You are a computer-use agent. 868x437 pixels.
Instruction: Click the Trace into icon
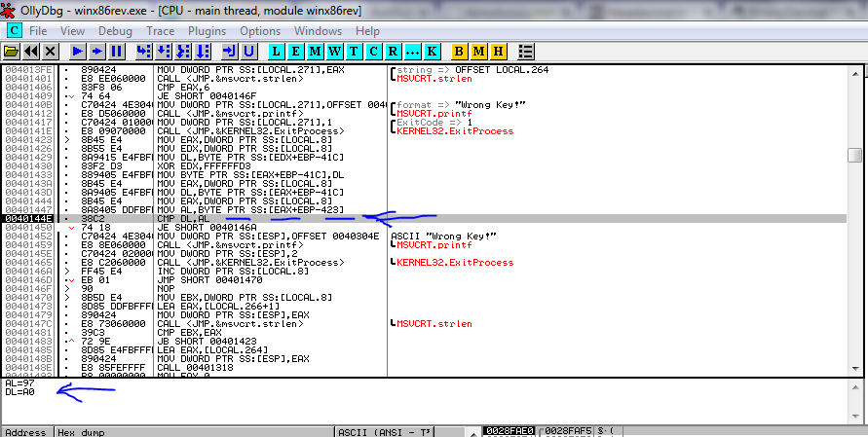[183, 52]
